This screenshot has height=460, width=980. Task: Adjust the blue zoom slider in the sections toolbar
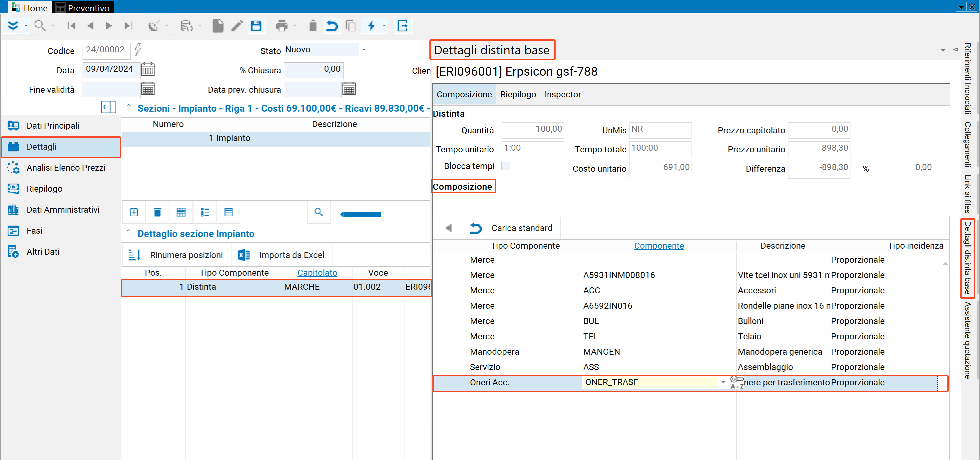(361, 214)
